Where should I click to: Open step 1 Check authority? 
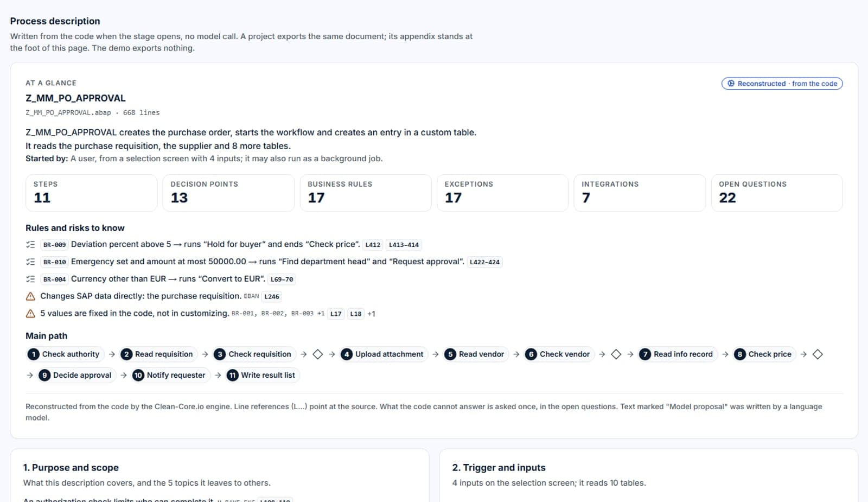pos(65,354)
